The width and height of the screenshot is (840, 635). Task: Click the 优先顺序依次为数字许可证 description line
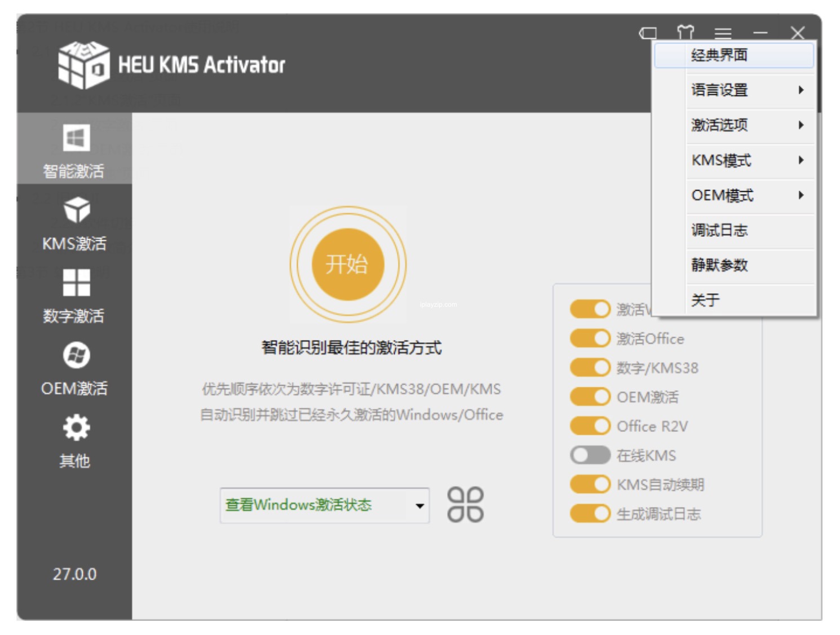[x=351, y=389]
